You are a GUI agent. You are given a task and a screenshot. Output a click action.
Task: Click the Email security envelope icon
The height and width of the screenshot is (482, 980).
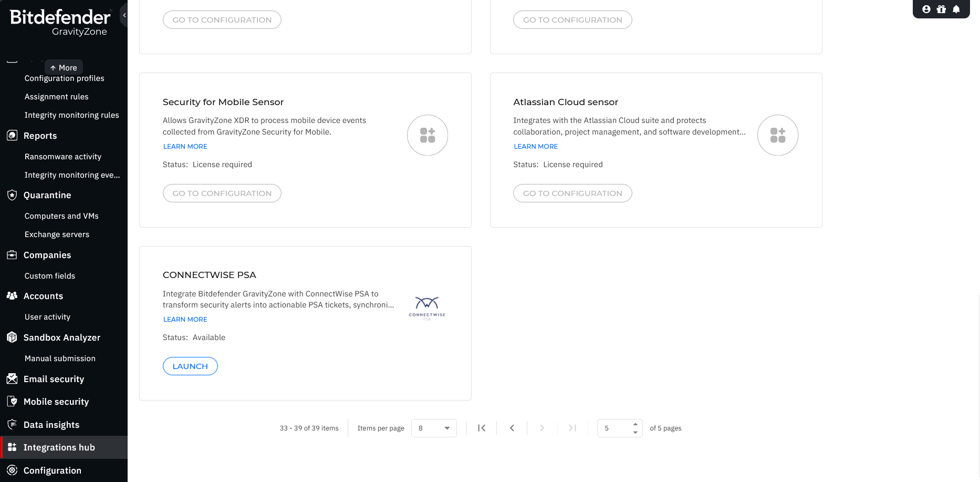12,379
